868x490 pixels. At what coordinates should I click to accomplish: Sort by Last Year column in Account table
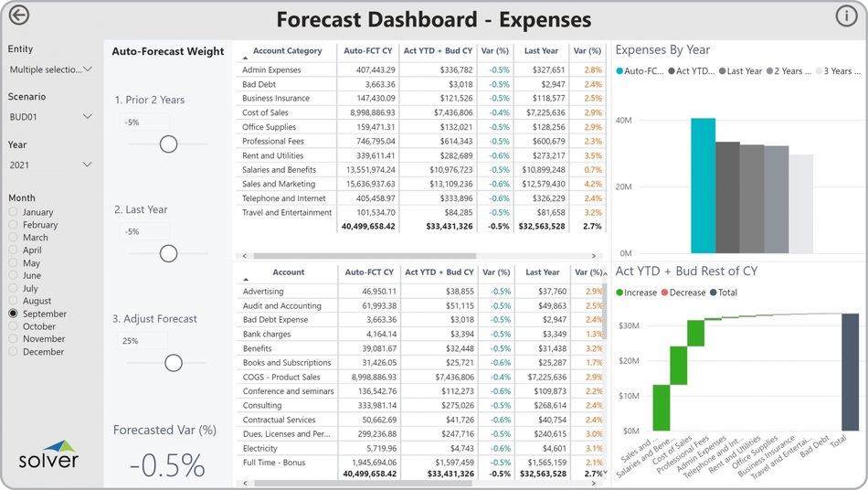[x=542, y=272]
